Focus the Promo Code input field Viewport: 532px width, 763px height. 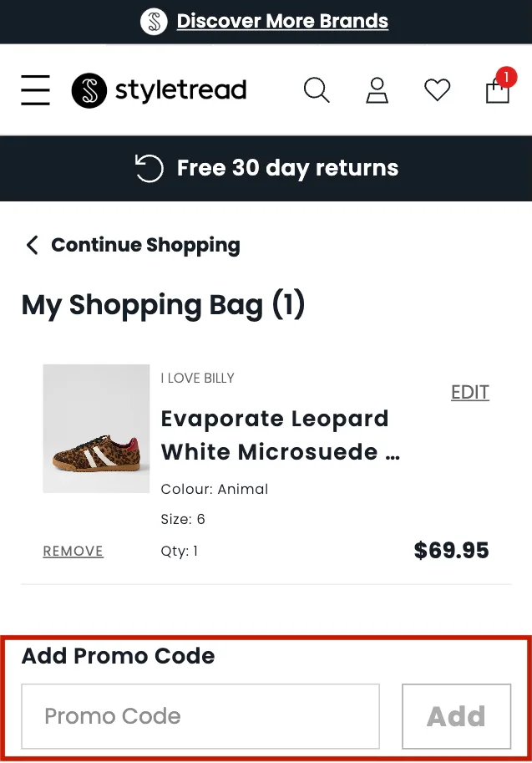(x=200, y=716)
